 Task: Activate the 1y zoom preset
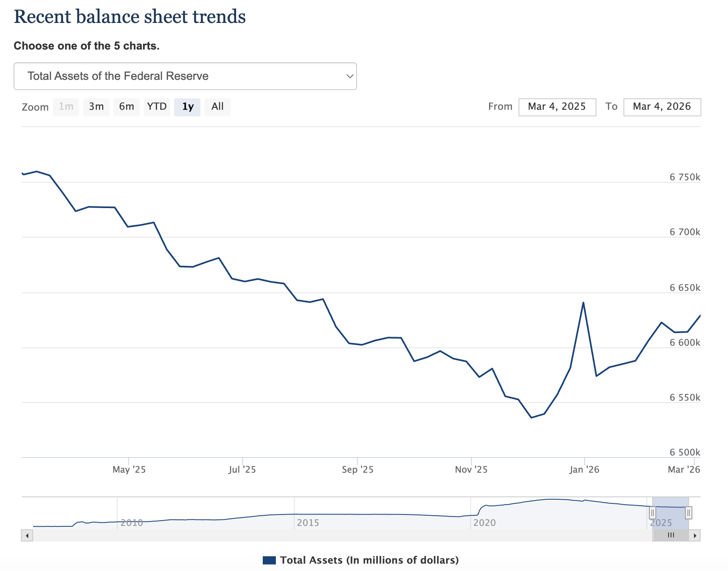[x=187, y=106]
